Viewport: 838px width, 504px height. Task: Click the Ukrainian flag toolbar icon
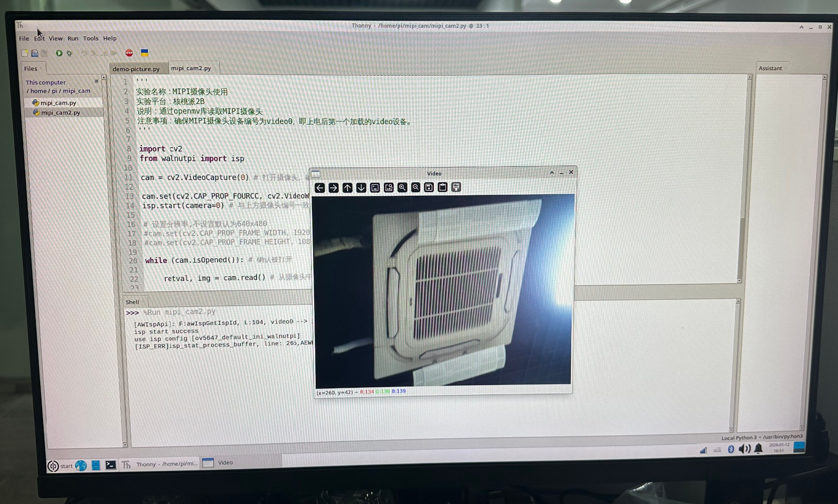[x=144, y=53]
